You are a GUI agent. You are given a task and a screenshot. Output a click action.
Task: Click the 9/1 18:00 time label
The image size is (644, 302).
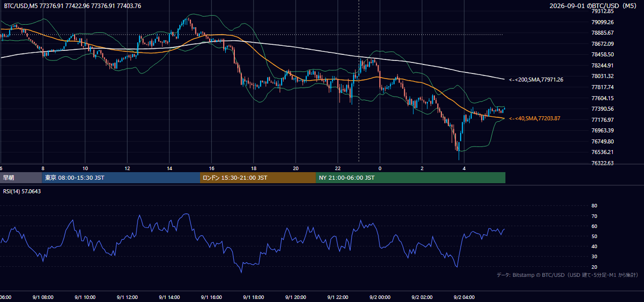(253, 297)
